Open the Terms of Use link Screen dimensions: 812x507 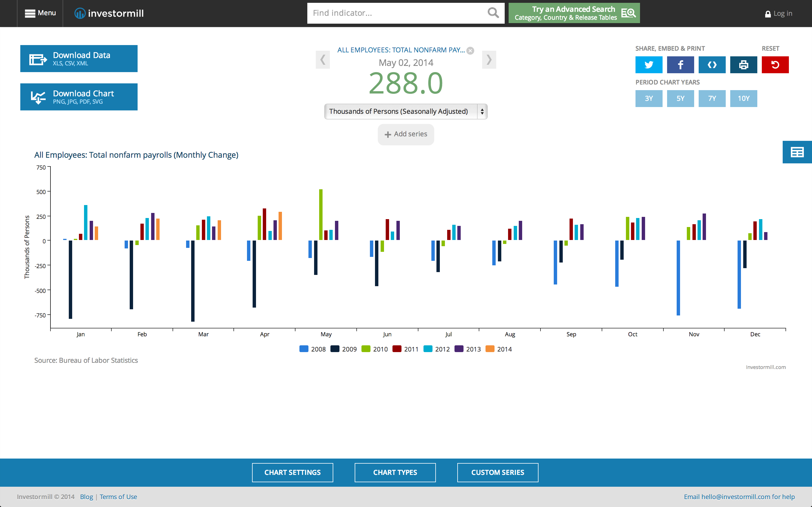(118, 497)
